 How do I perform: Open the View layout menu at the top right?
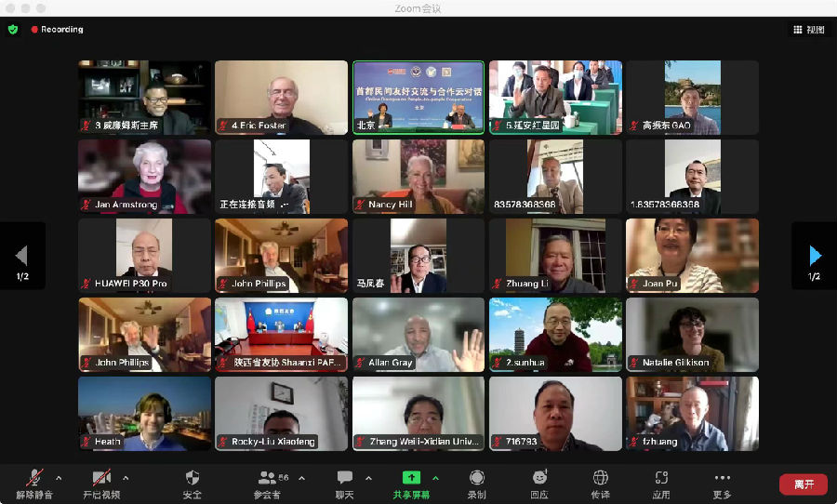click(x=809, y=30)
